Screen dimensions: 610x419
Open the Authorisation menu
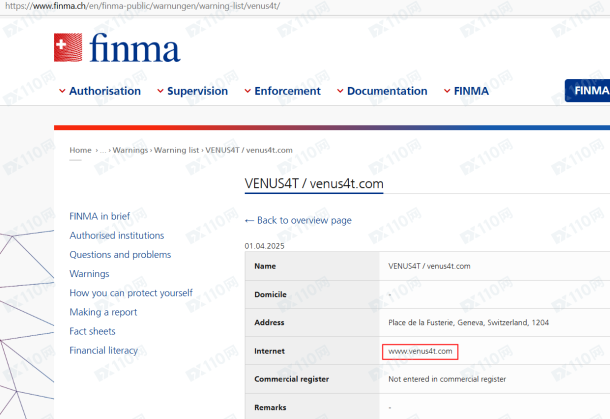105,91
